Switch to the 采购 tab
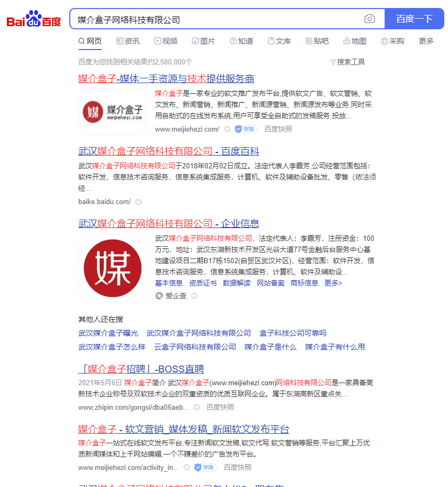This screenshot has width=448, height=487. pyautogui.click(x=393, y=42)
